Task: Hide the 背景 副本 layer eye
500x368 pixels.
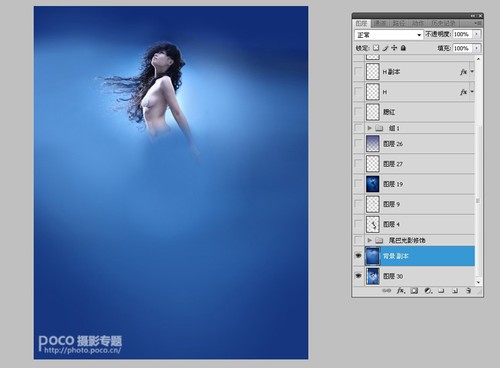Action: pyautogui.click(x=358, y=256)
